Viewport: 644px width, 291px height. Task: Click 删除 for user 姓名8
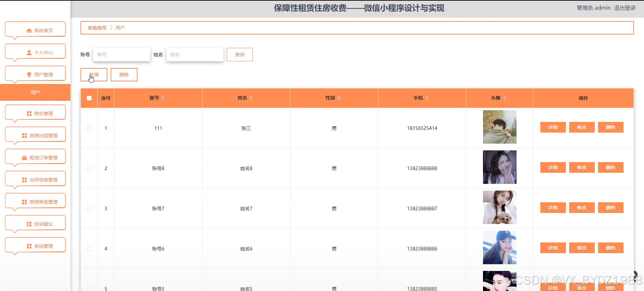coord(611,167)
